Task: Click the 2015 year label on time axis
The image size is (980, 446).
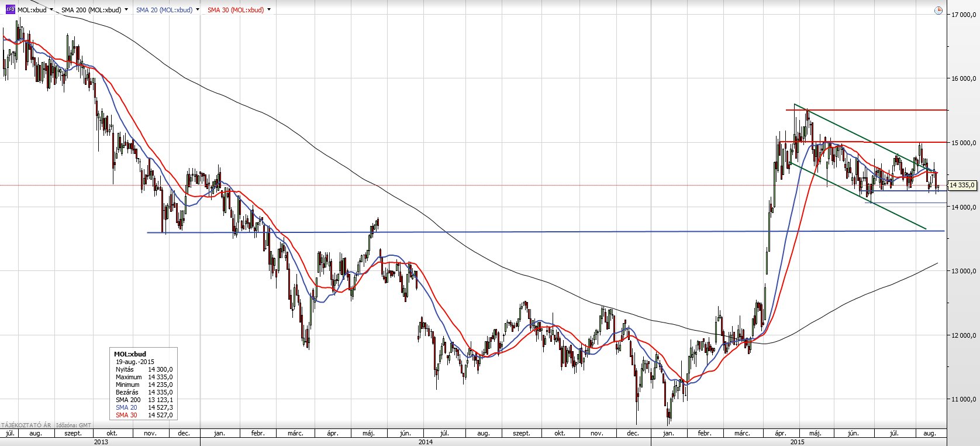Action: [798, 442]
